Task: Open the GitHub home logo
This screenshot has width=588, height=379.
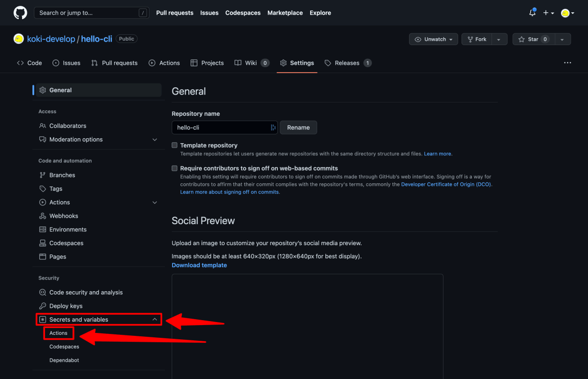Action: [20, 13]
